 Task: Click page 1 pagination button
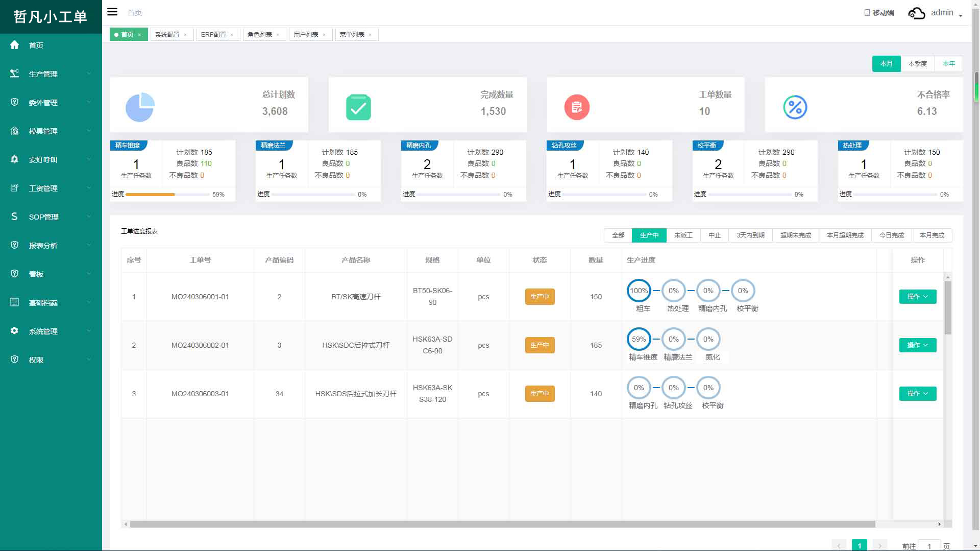(859, 545)
